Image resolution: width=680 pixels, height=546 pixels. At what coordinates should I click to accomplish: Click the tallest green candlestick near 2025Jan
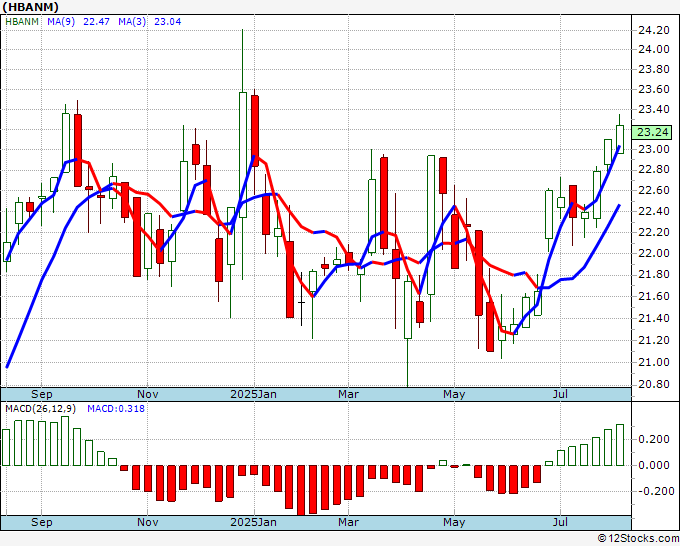click(x=243, y=155)
